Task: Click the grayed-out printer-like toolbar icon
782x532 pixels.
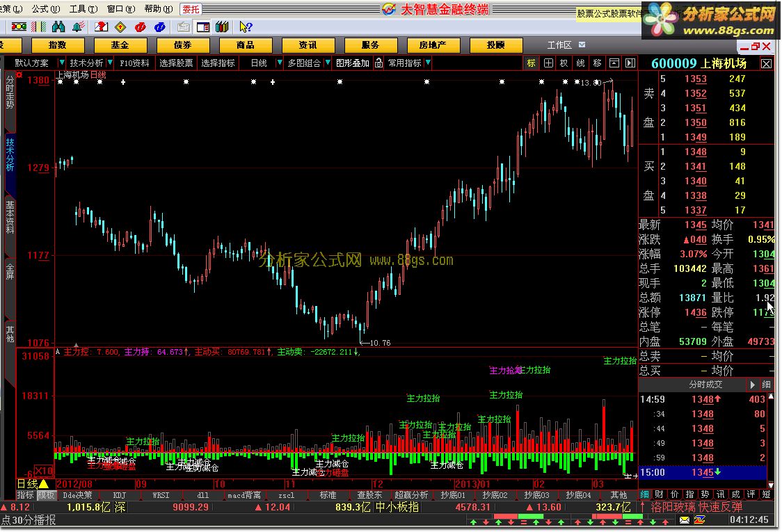Action: pos(183,26)
